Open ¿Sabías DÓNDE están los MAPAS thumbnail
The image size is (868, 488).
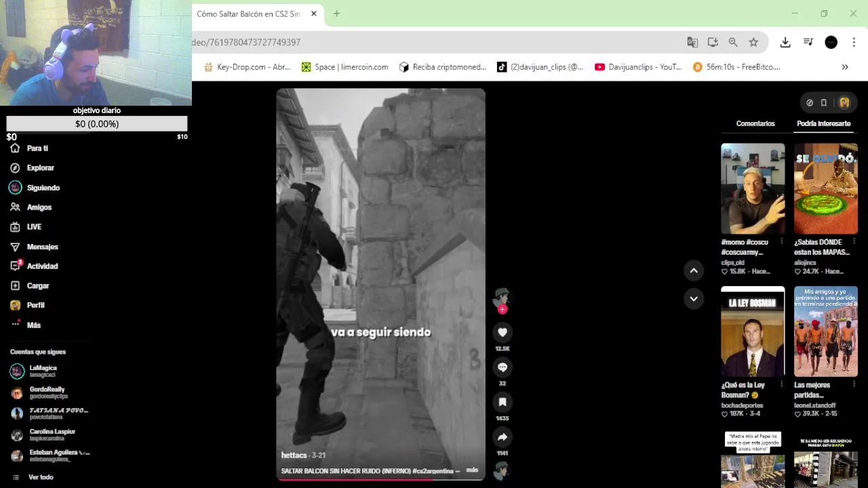pos(826,188)
